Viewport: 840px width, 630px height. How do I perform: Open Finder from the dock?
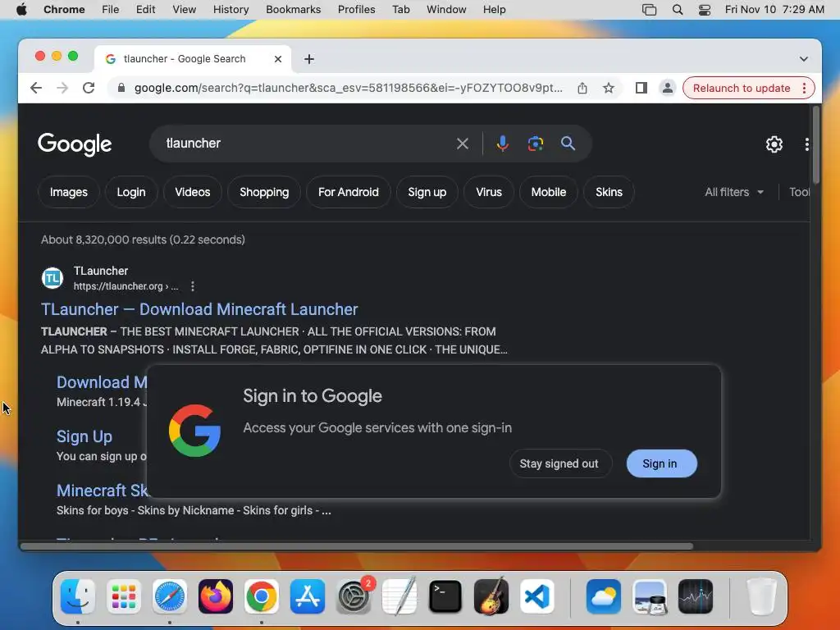(x=78, y=596)
